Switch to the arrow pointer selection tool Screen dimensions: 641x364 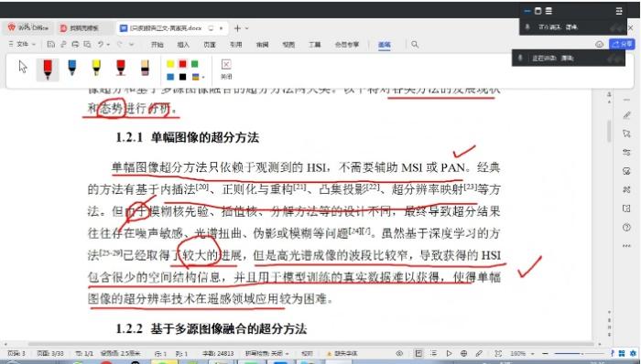[23, 67]
